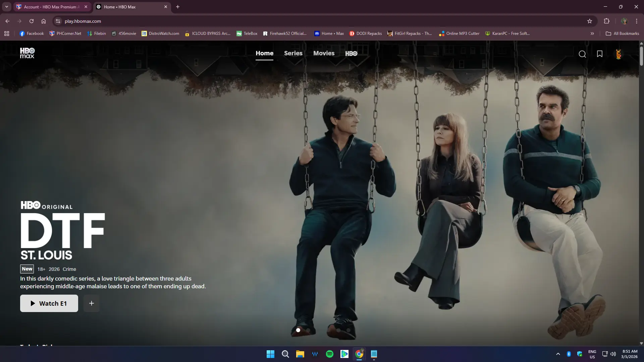Open the HBO brand hub link
The image size is (644, 362).
[351, 53]
